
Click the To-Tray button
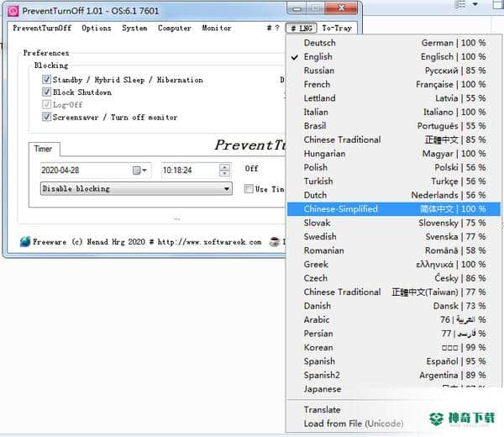[x=337, y=29]
